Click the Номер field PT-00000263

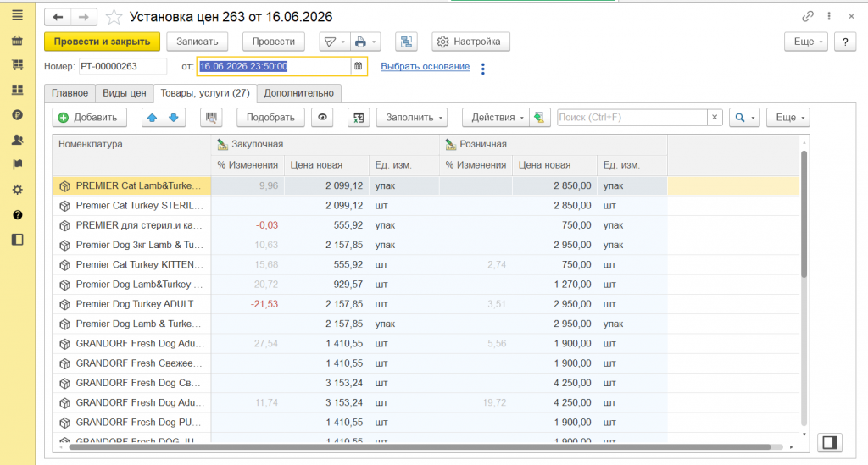click(x=122, y=66)
